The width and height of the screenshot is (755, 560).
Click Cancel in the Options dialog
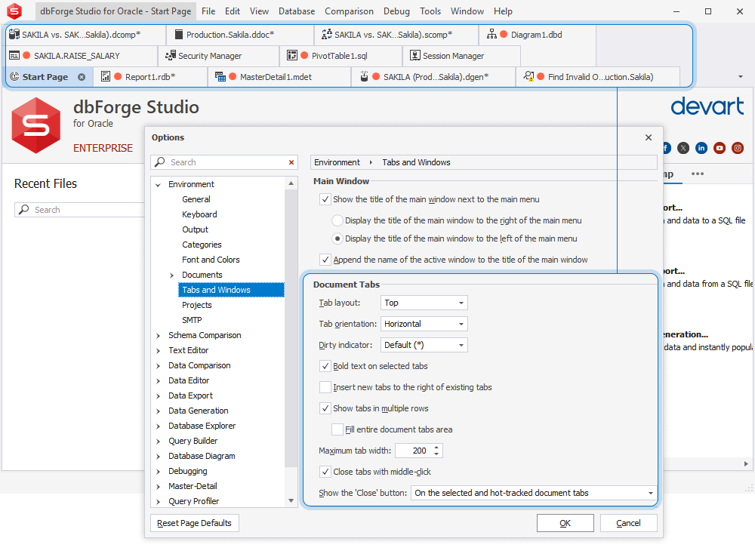tap(628, 523)
